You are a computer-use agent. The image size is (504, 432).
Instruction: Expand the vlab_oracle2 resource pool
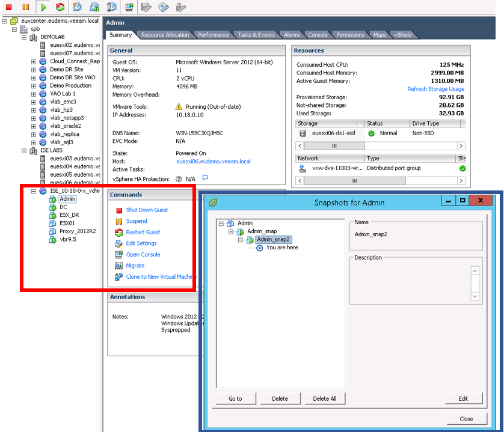(x=34, y=126)
